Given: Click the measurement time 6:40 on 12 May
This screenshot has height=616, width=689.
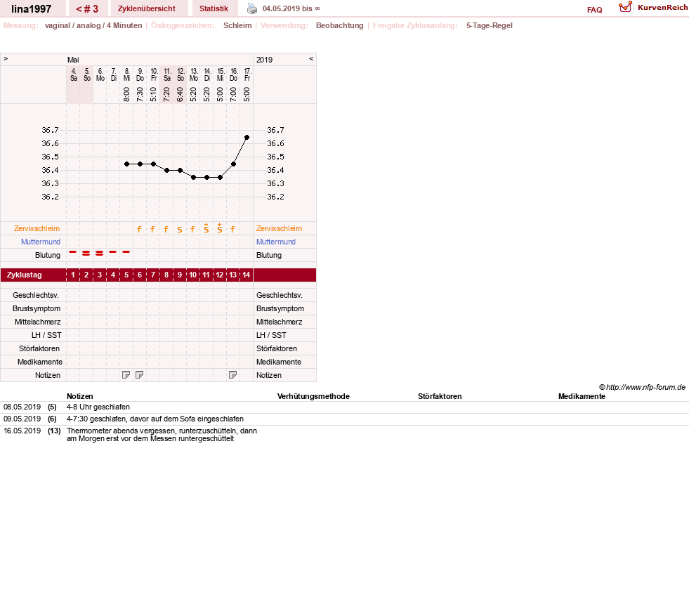Looking at the screenshot, I should click(x=181, y=94).
